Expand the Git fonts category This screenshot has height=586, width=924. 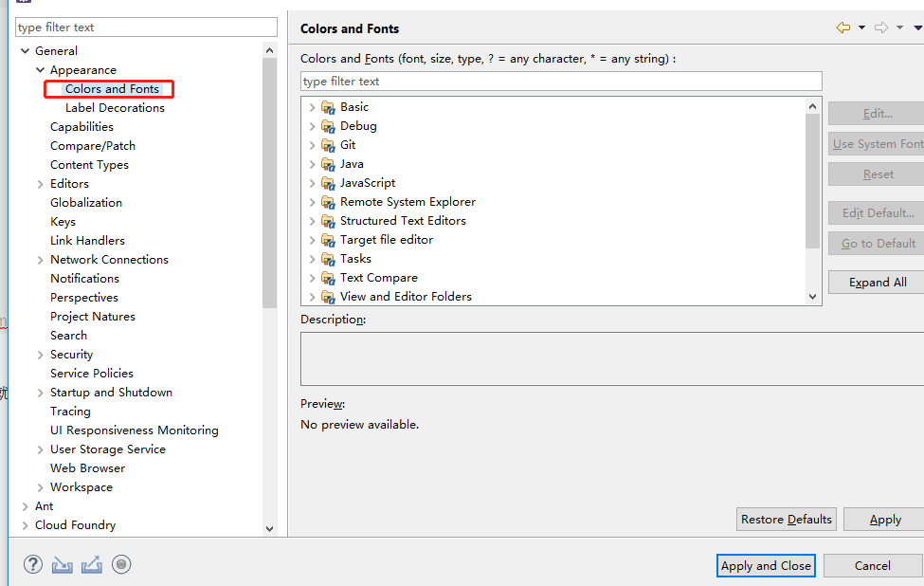click(312, 145)
